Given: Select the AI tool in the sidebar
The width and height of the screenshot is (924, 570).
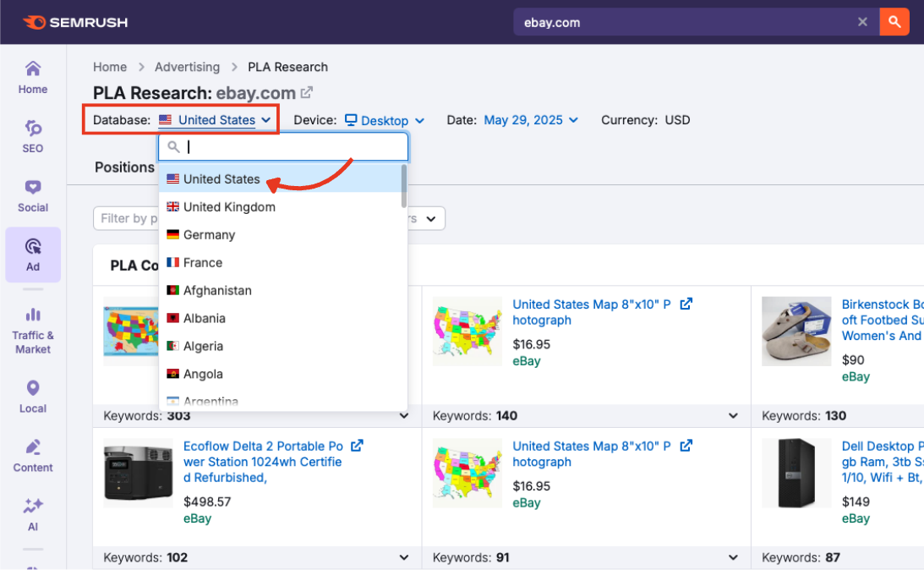Looking at the screenshot, I should click(x=32, y=514).
